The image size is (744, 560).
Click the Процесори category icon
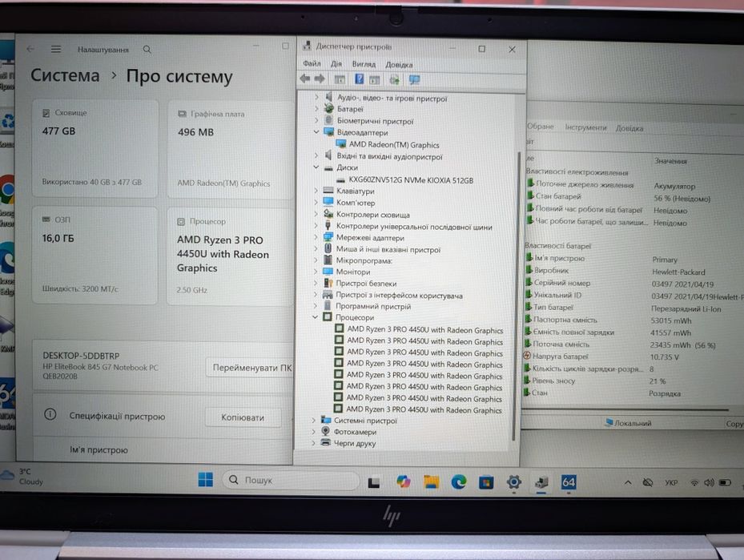(x=328, y=316)
